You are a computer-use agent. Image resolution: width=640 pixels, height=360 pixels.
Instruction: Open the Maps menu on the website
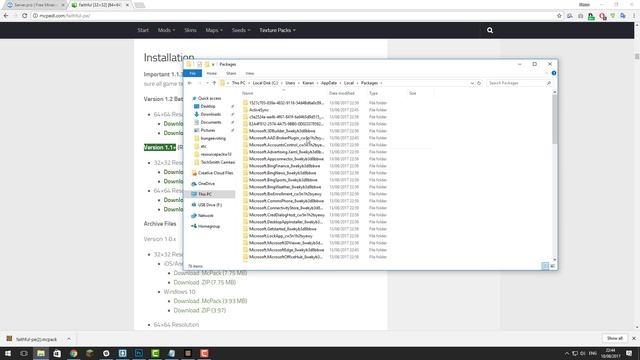pos(214,30)
